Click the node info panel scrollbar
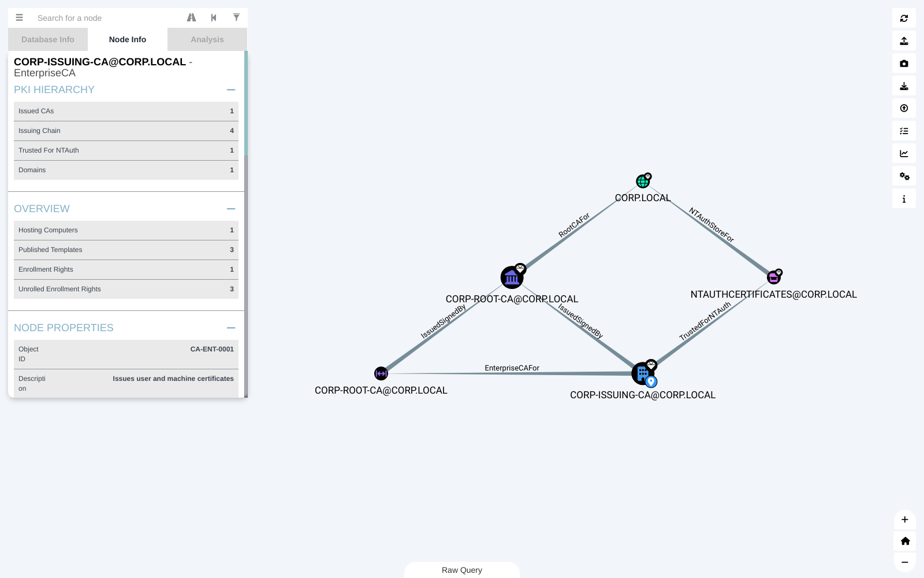924x578 pixels. 246,103
